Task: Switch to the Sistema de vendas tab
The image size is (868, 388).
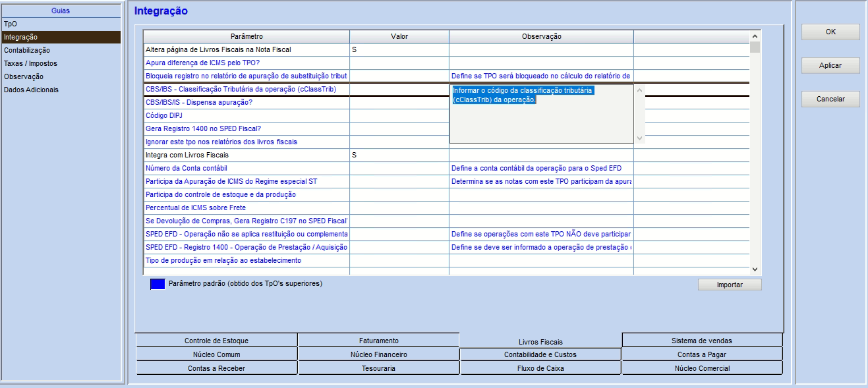Action: (702, 341)
